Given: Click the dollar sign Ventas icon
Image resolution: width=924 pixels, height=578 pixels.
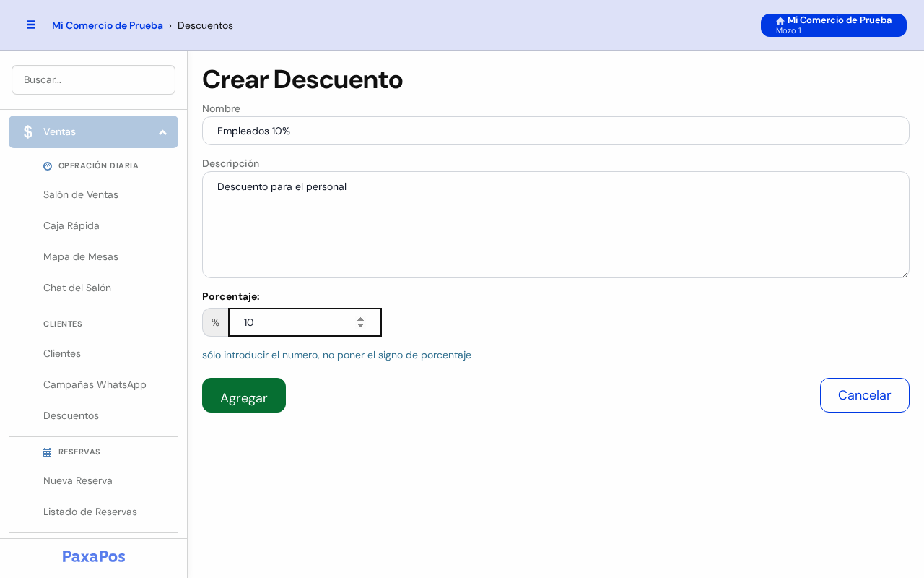Looking at the screenshot, I should click(28, 131).
